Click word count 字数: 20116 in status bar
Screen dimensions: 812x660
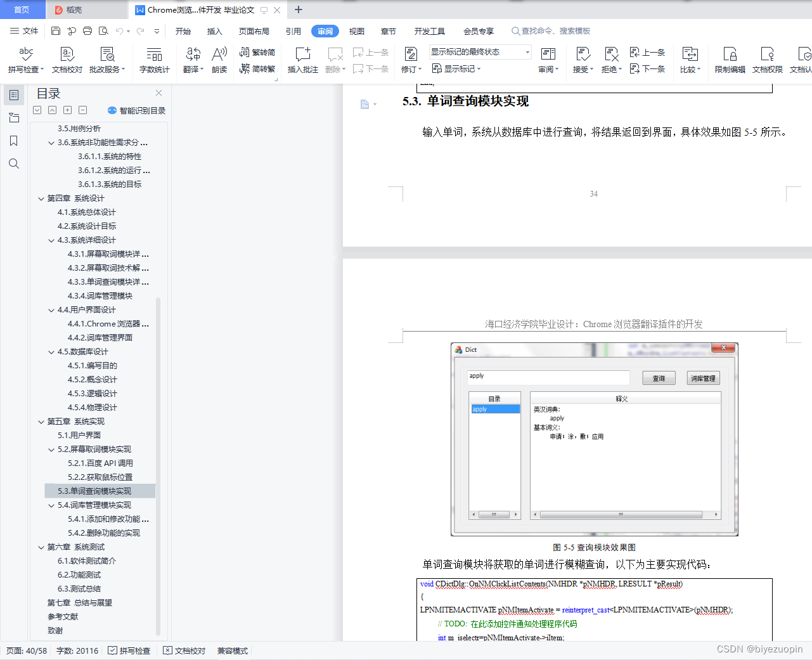point(77,650)
